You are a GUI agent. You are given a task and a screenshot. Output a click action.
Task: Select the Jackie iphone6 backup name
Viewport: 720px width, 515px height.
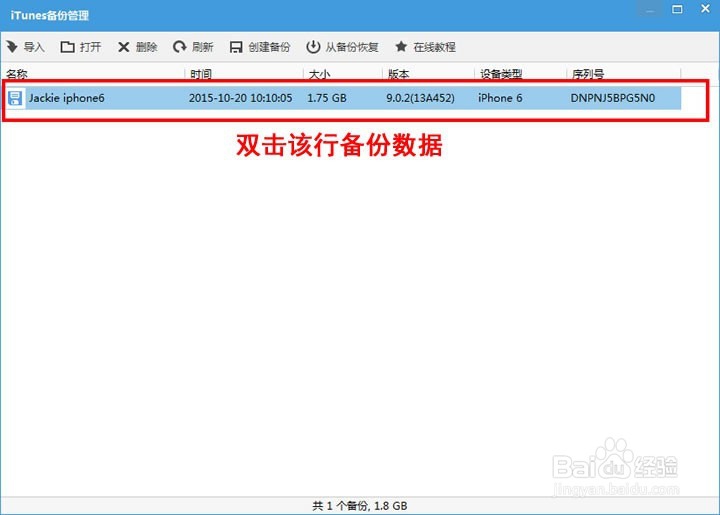pos(67,98)
